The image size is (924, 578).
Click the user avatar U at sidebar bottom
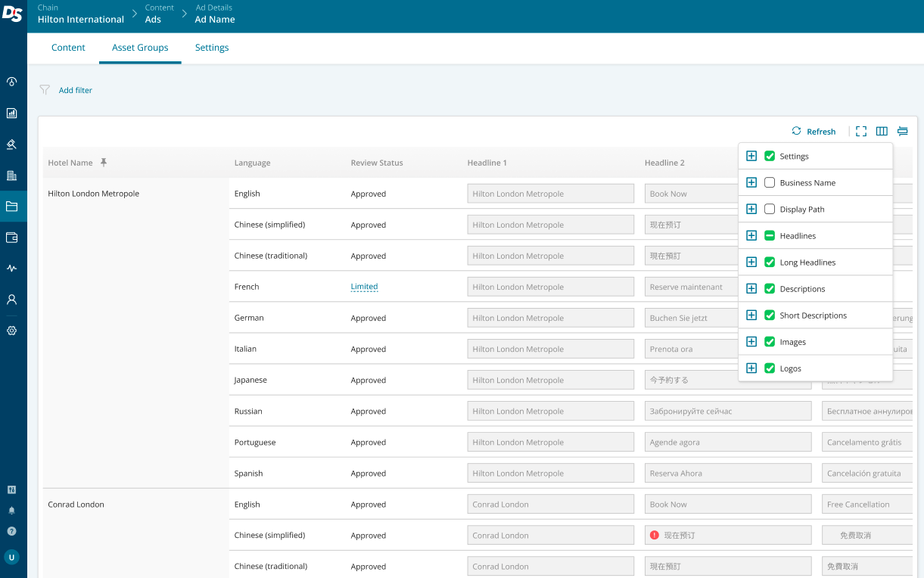click(11, 558)
